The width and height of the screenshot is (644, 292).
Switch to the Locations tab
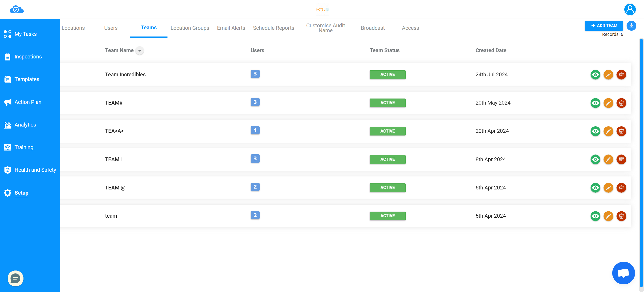tap(73, 28)
